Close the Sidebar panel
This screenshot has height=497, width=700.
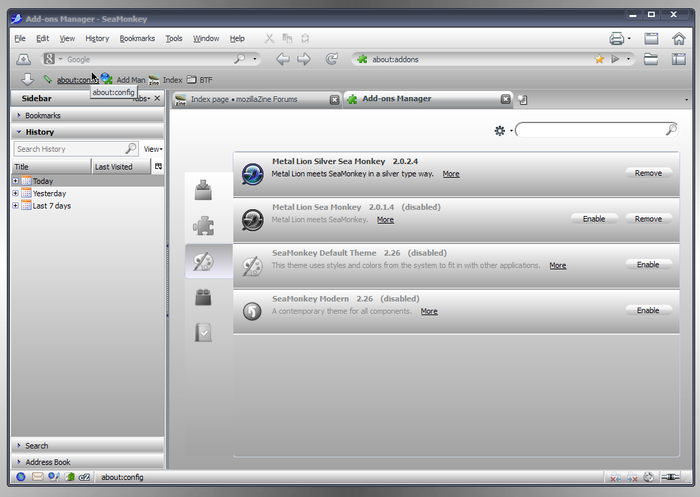[157, 98]
